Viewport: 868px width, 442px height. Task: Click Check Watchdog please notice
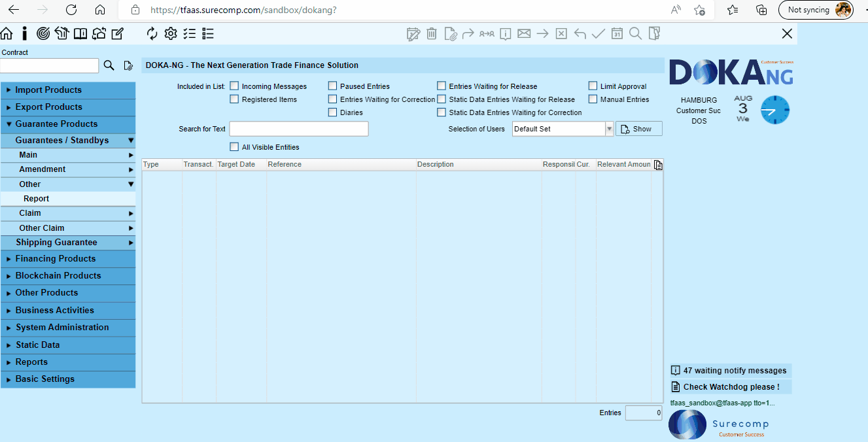[731, 387]
